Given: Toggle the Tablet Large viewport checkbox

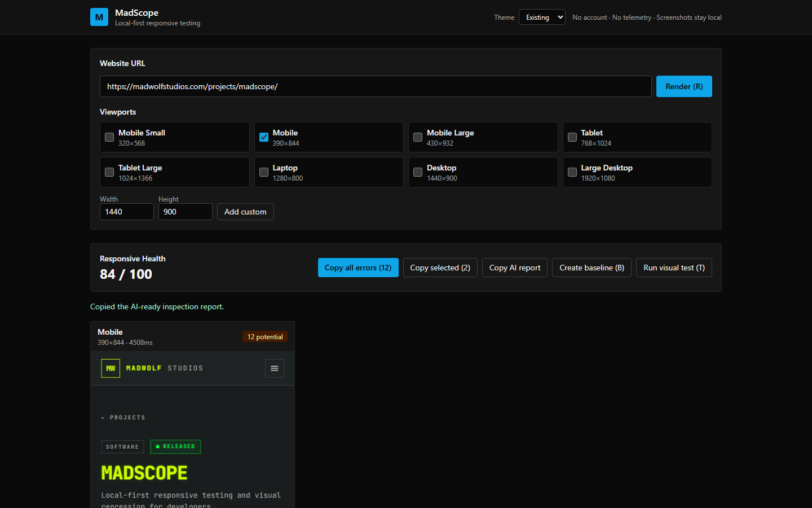Looking at the screenshot, I should [x=109, y=172].
